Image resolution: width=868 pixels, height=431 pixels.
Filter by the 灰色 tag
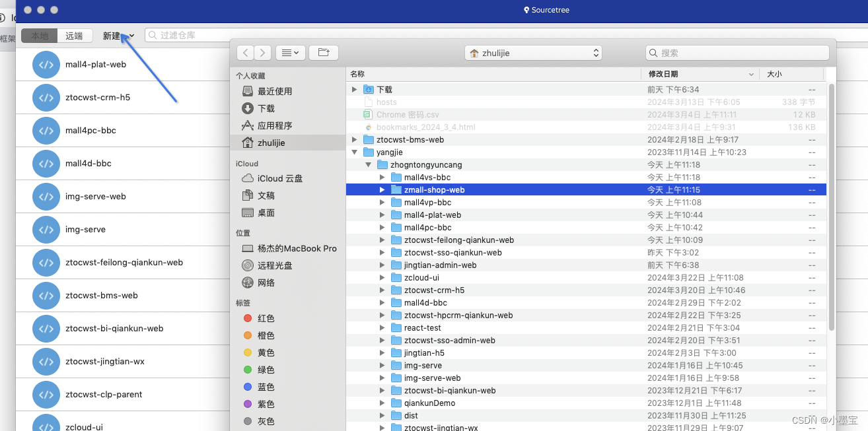point(267,421)
